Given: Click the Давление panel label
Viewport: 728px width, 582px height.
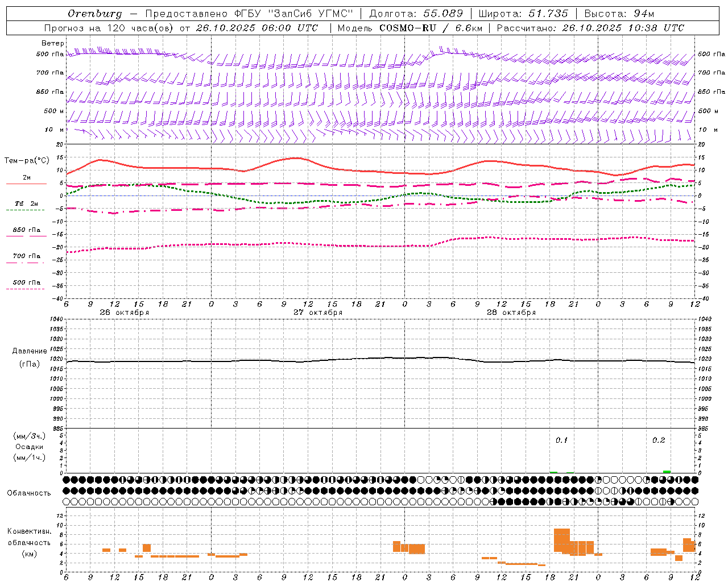Looking at the screenshot, I should pyautogui.click(x=30, y=351).
